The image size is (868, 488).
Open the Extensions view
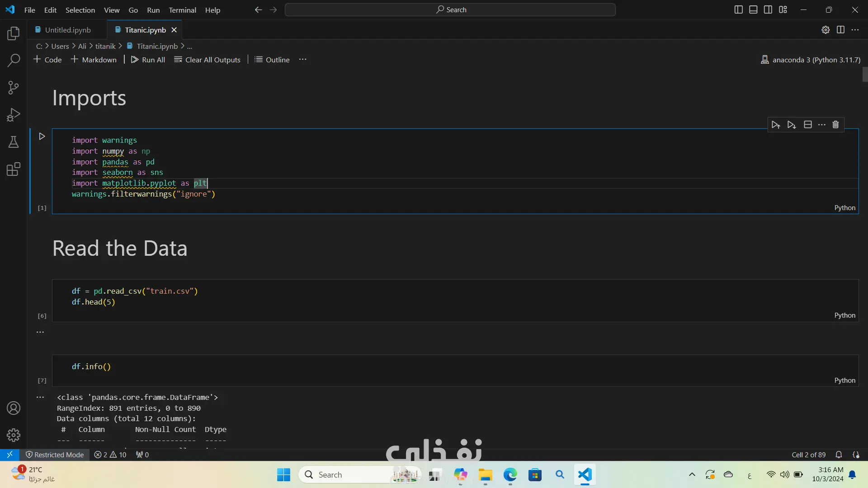14,169
